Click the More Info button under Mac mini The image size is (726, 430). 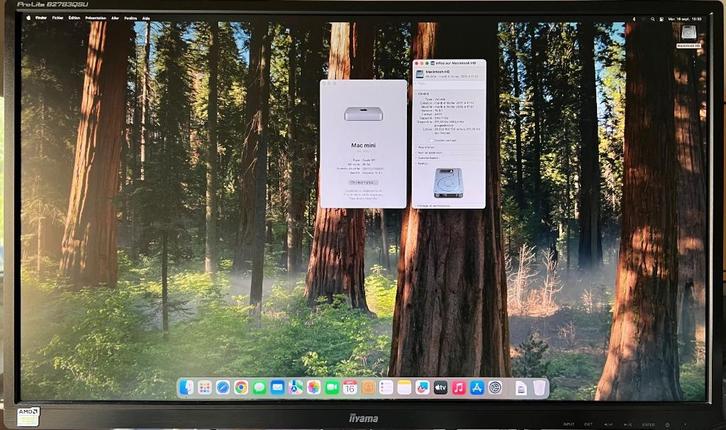[363, 182]
